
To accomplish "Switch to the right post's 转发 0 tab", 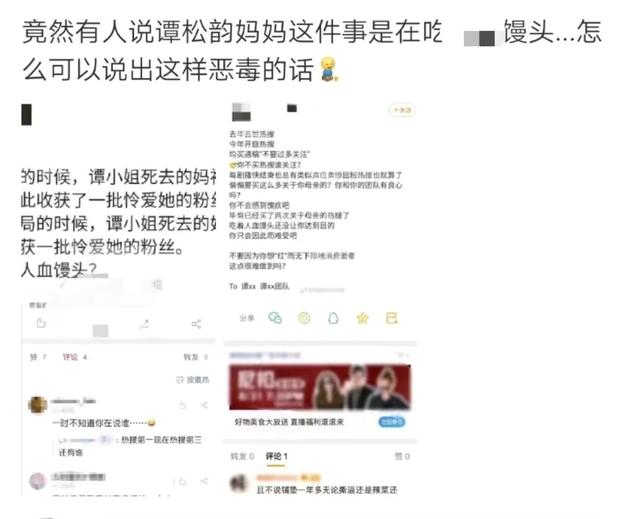I will tap(242, 456).
